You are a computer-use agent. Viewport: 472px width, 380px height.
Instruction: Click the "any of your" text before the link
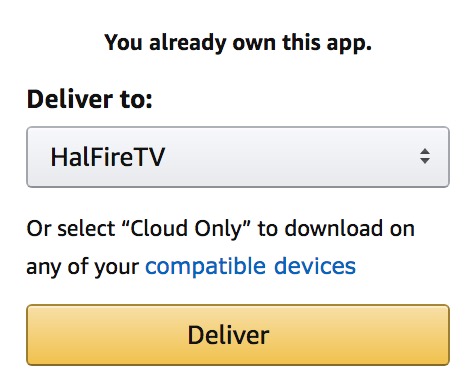click(83, 267)
